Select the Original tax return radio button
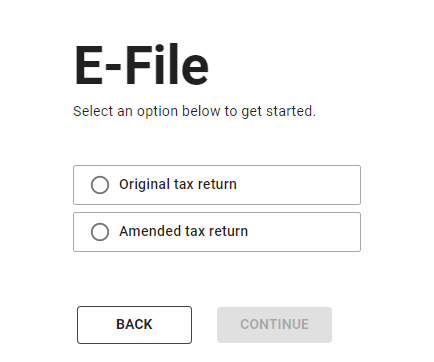 click(100, 185)
